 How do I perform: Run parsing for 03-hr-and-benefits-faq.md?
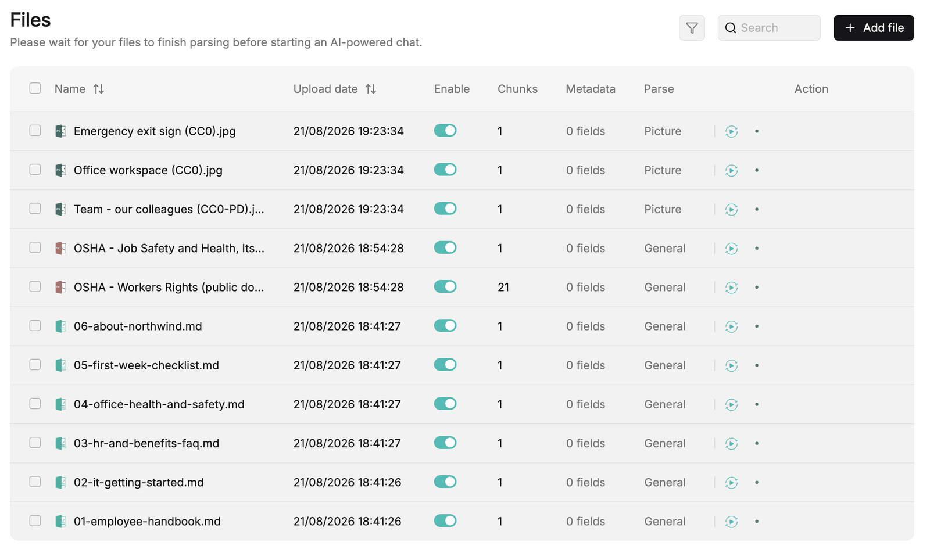(x=731, y=443)
